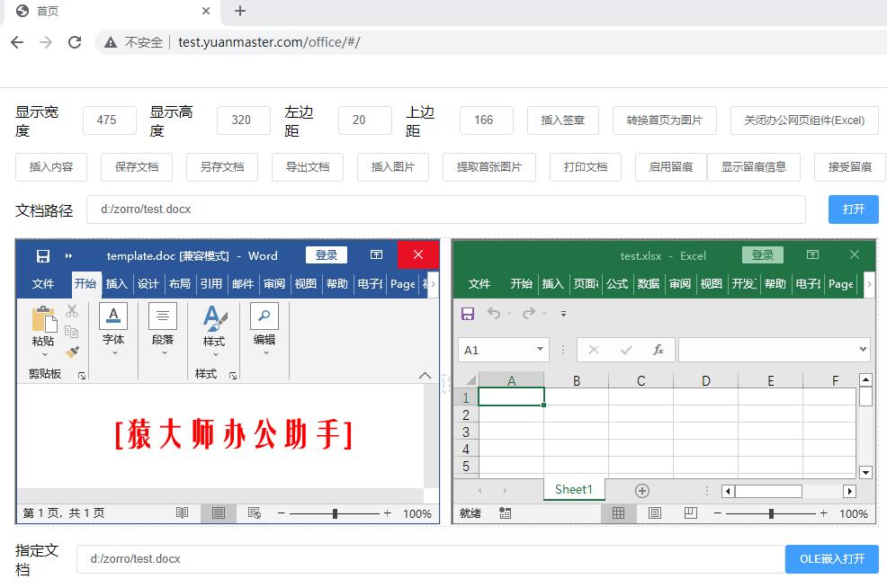This screenshot has height=588, width=887.
Task: Open the Styles (样式) gallery icon
Action: coord(214,318)
